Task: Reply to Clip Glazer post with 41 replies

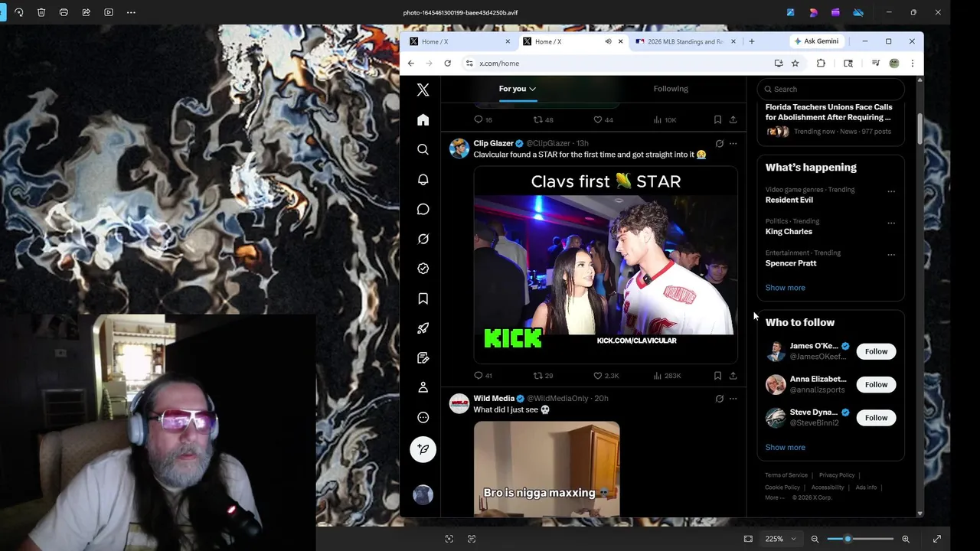Action: click(x=482, y=376)
